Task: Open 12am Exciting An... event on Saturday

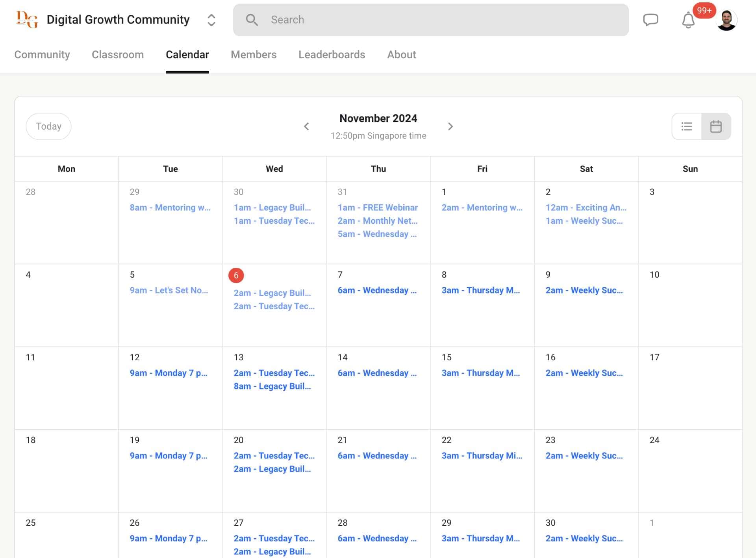Action: pyautogui.click(x=586, y=208)
